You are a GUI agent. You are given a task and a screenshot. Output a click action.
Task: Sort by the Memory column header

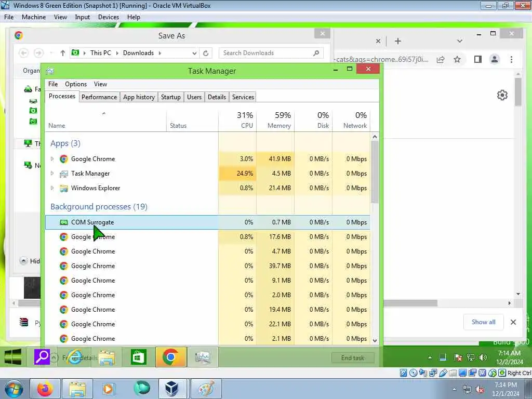pyautogui.click(x=275, y=120)
